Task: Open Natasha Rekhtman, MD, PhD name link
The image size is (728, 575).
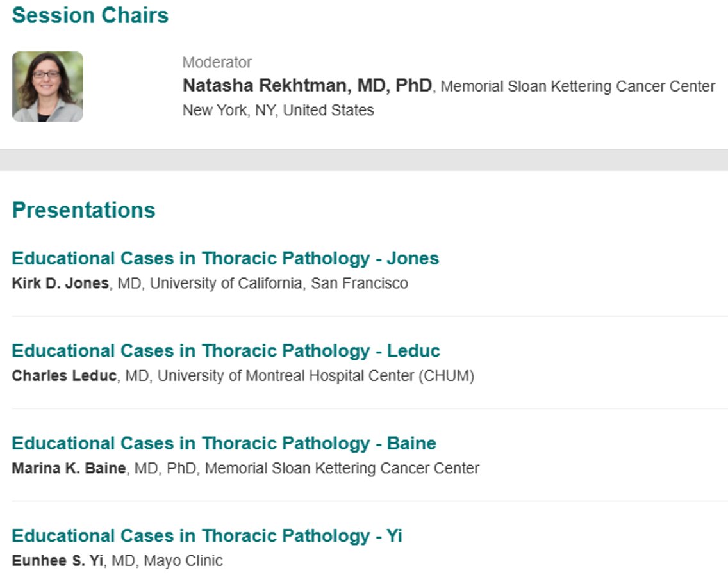Action: (307, 85)
